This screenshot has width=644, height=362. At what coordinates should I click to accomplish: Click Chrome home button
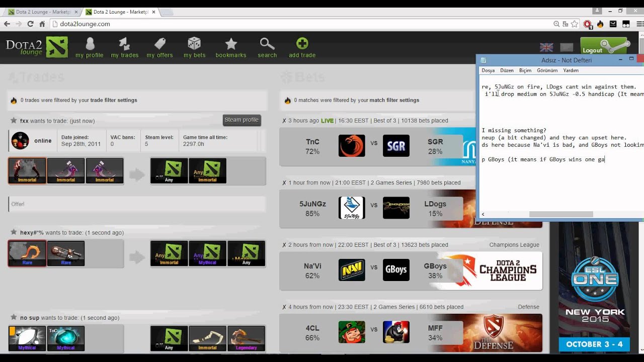click(x=42, y=24)
